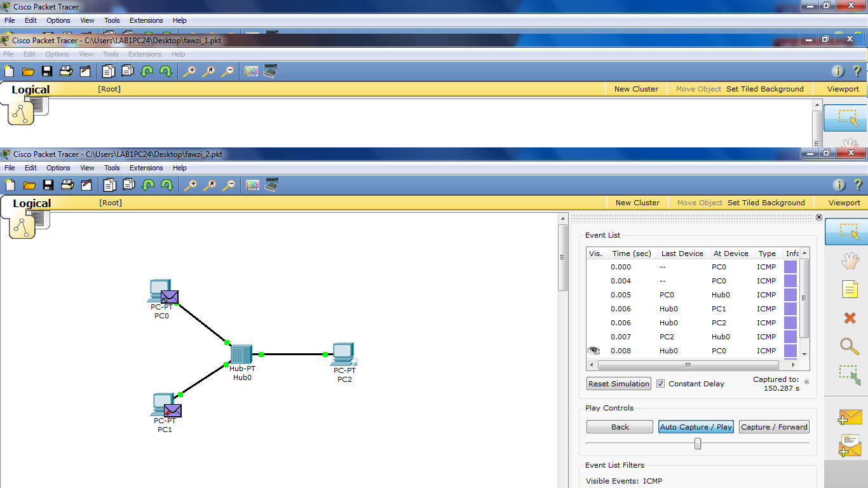Click the play speed slider handle

[x=698, y=444]
